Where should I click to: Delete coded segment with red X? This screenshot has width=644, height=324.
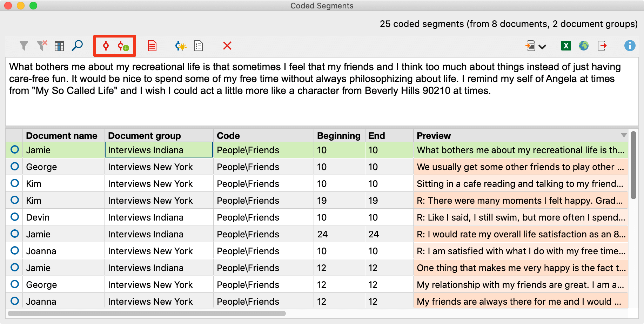(x=227, y=46)
